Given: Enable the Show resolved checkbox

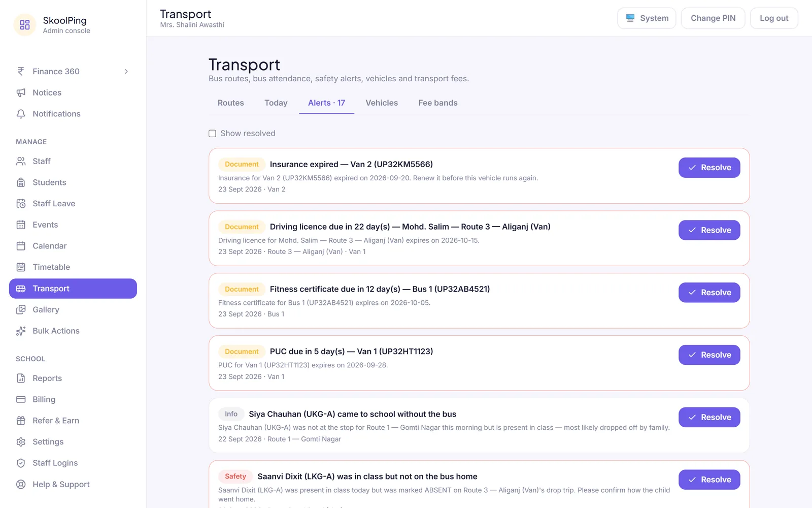Looking at the screenshot, I should [x=212, y=134].
